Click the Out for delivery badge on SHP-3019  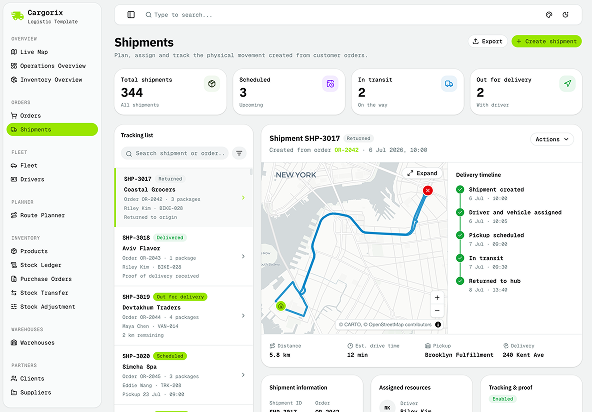tap(180, 297)
